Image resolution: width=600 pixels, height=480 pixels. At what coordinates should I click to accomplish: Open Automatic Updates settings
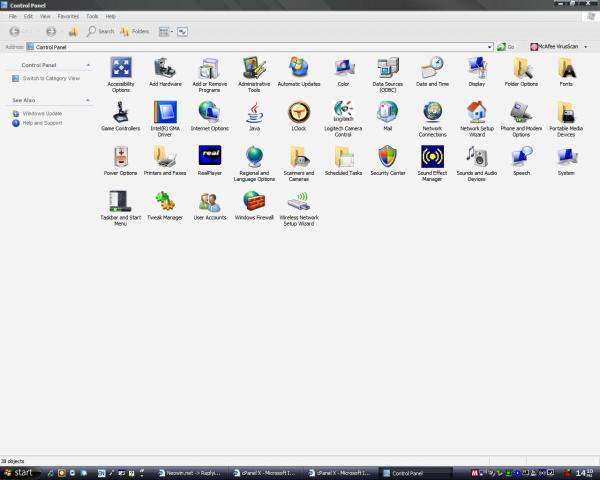point(299,72)
